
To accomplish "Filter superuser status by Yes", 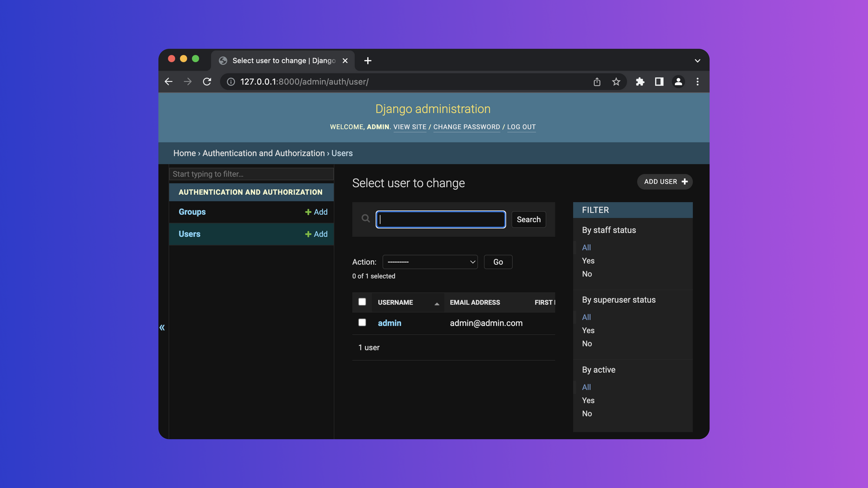I will pos(588,331).
